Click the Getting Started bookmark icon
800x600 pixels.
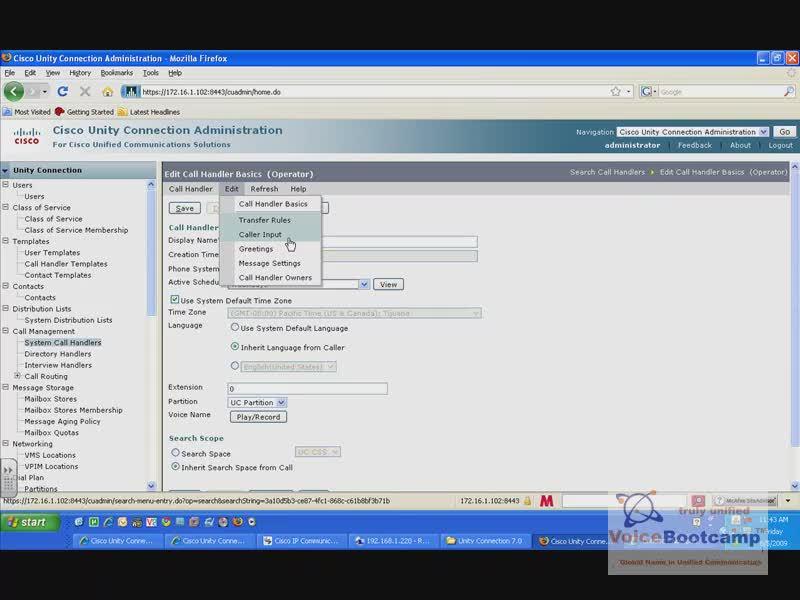tap(60, 112)
